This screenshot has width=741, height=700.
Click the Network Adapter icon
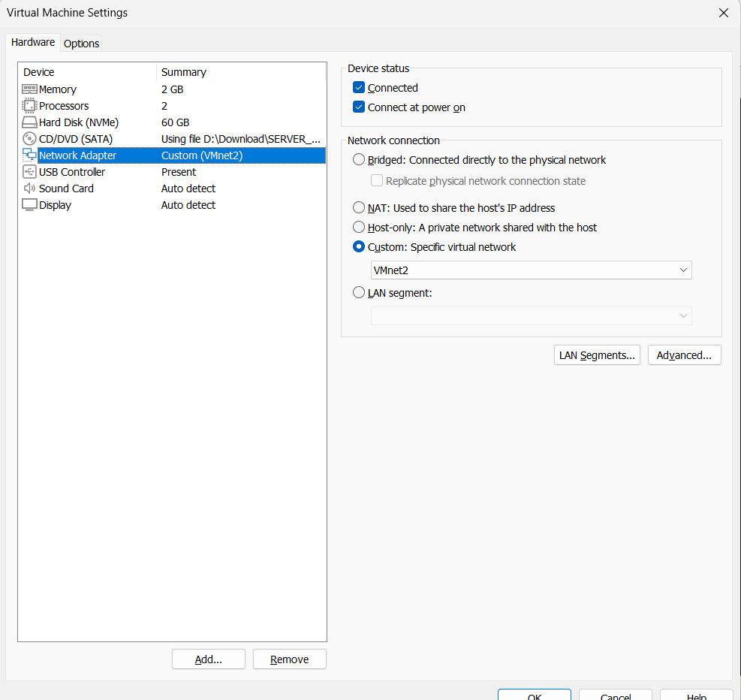click(x=29, y=155)
